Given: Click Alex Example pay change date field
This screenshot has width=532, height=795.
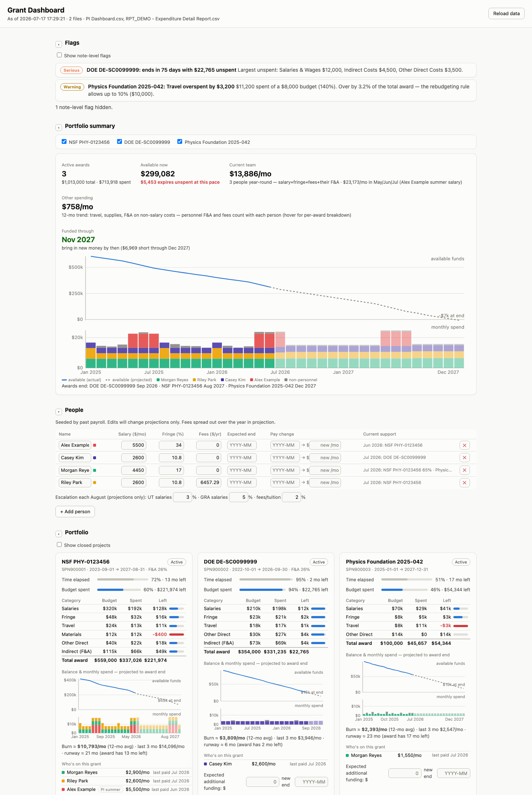Looking at the screenshot, I should coord(285,445).
